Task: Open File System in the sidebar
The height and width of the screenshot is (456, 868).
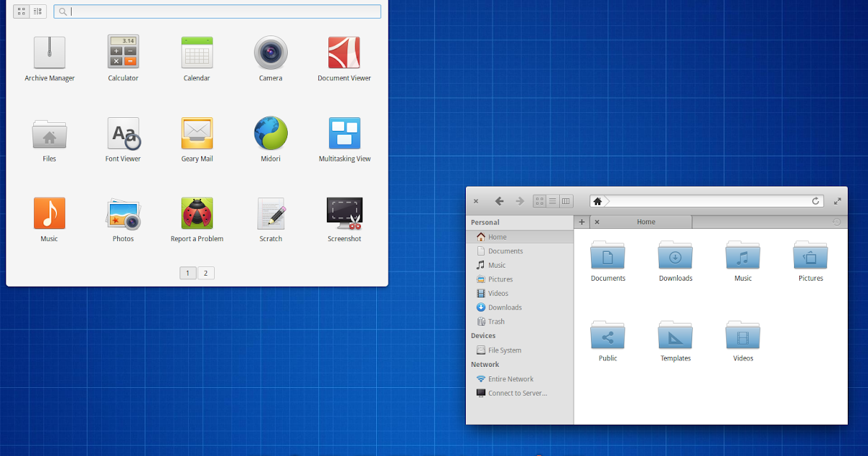Action: pos(519,350)
